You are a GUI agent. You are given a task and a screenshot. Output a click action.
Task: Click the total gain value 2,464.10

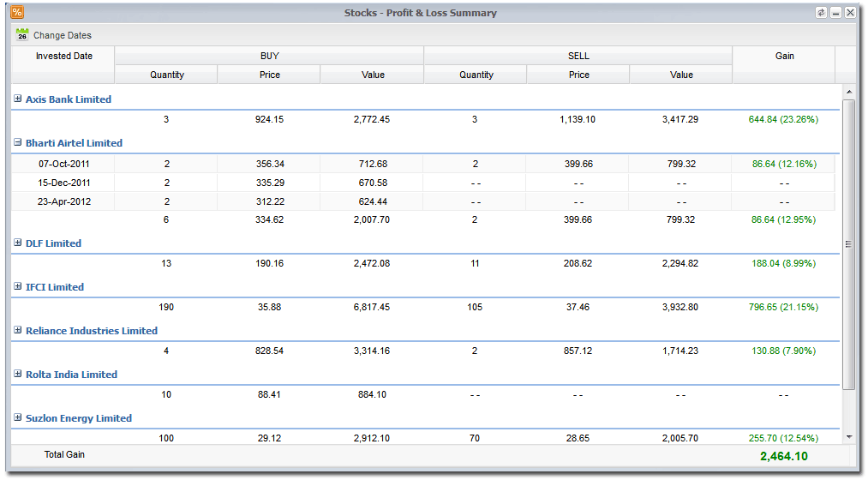(x=783, y=456)
